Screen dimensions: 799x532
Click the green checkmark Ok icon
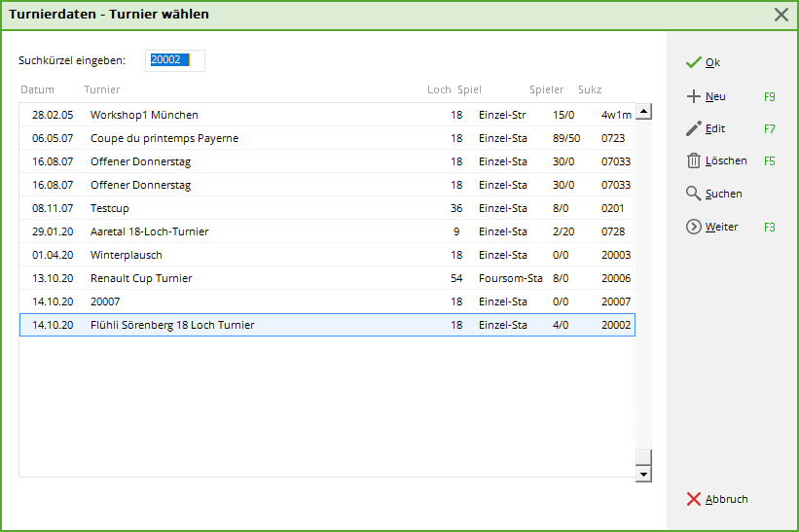pyautogui.click(x=693, y=62)
